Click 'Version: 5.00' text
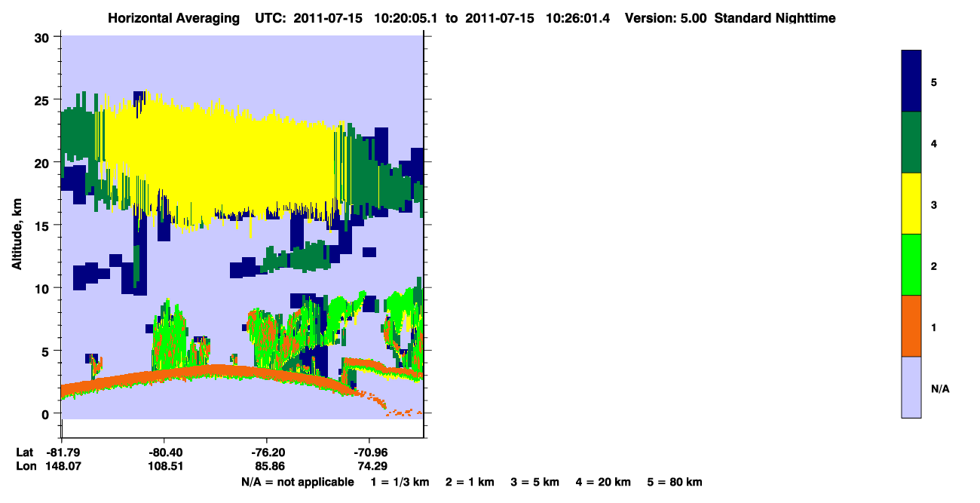The height and width of the screenshot is (503, 980). 666,18
